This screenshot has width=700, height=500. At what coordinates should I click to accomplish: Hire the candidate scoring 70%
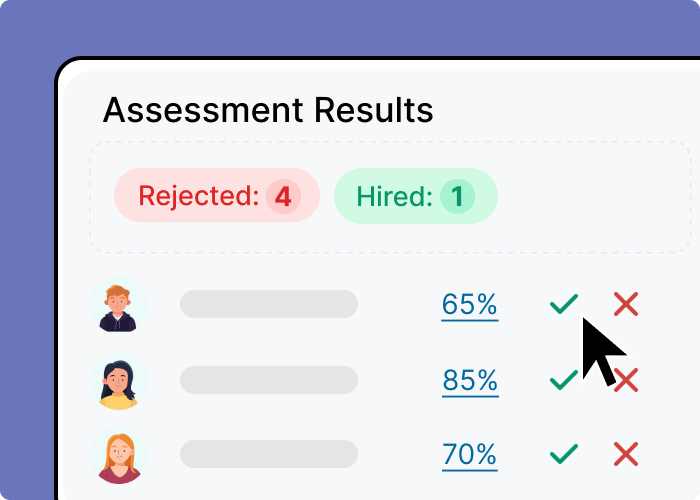[x=564, y=455]
